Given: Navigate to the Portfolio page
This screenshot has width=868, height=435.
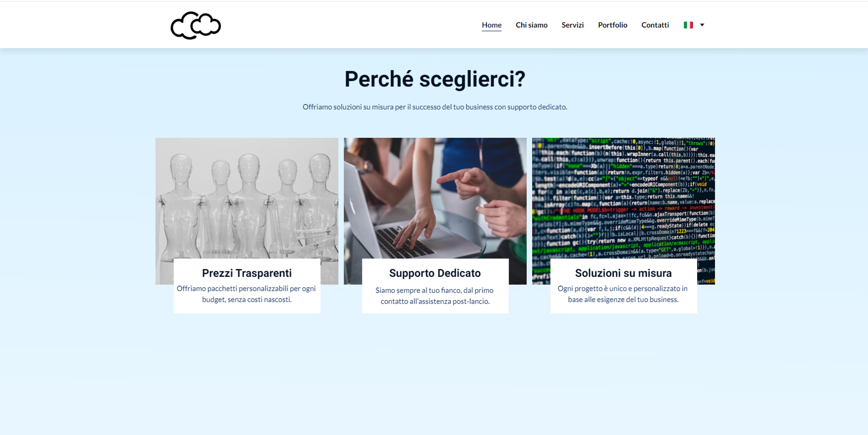Looking at the screenshot, I should click(612, 25).
